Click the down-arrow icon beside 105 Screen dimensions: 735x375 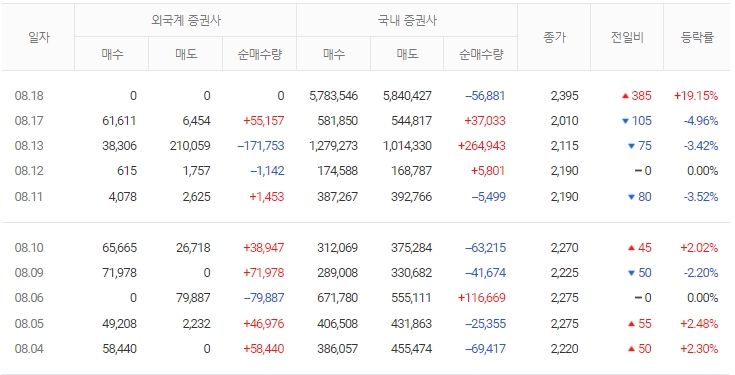625,121
